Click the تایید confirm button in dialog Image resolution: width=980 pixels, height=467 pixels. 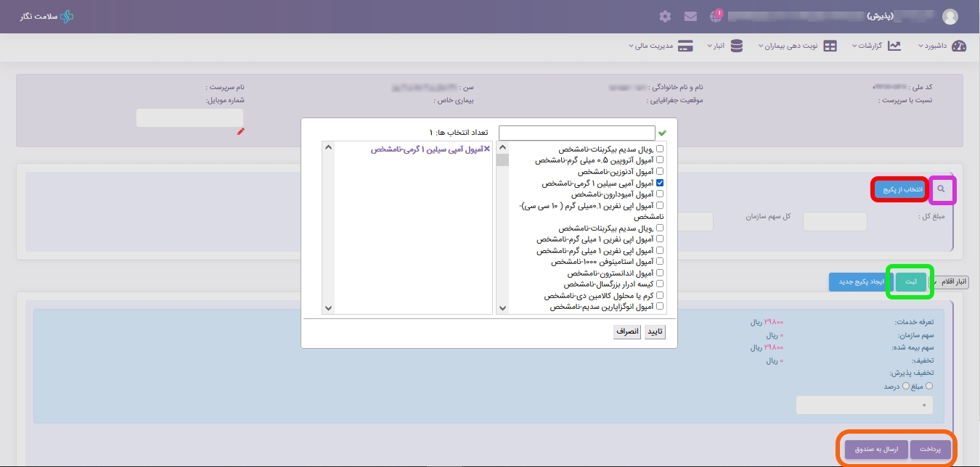(x=655, y=331)
